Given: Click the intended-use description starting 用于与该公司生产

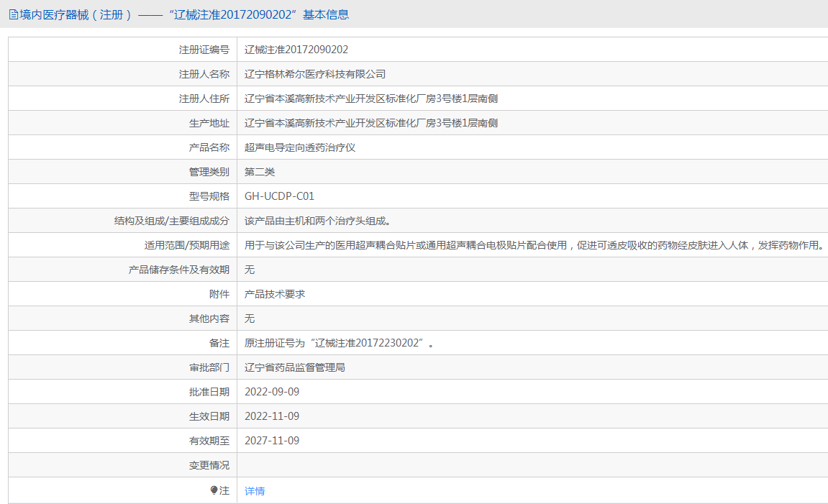Looking at the screenshot, I should click(533, 245).
